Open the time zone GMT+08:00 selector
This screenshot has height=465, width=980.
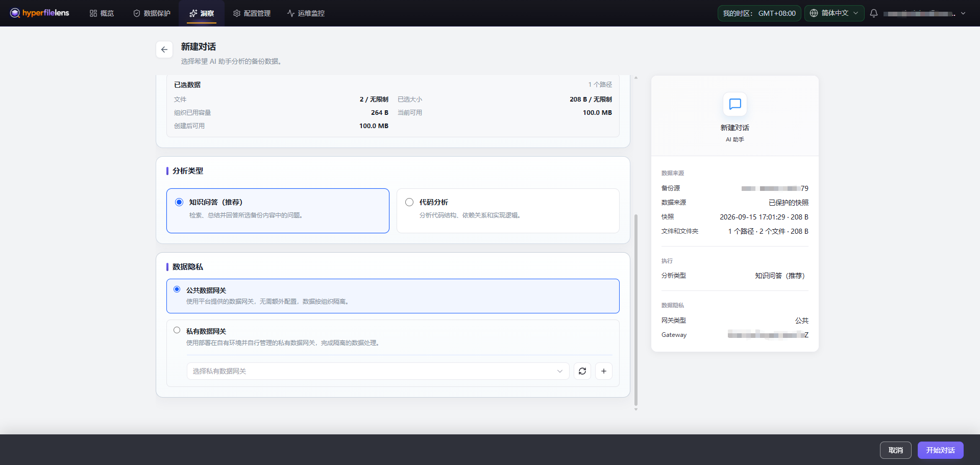(x=759, y=13)
